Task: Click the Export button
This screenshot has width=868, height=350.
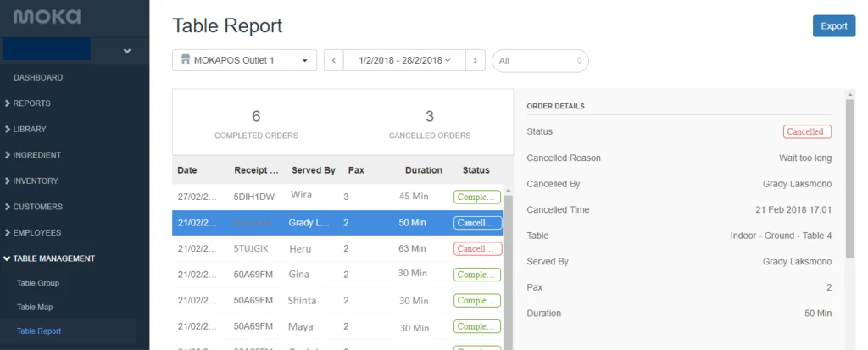Action: tap(833, 26)
